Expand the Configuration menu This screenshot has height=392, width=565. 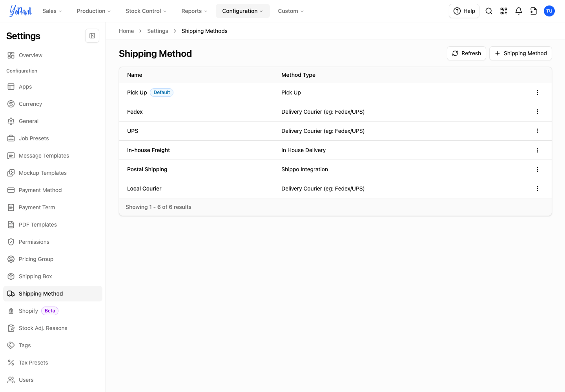243,11
